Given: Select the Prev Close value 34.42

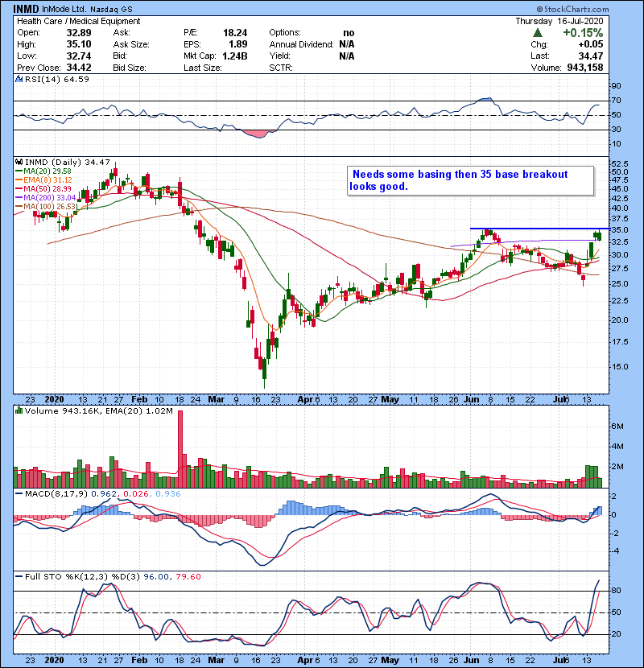Looking at the screenshot, I should pyautogui.click(x=79, y=68).
